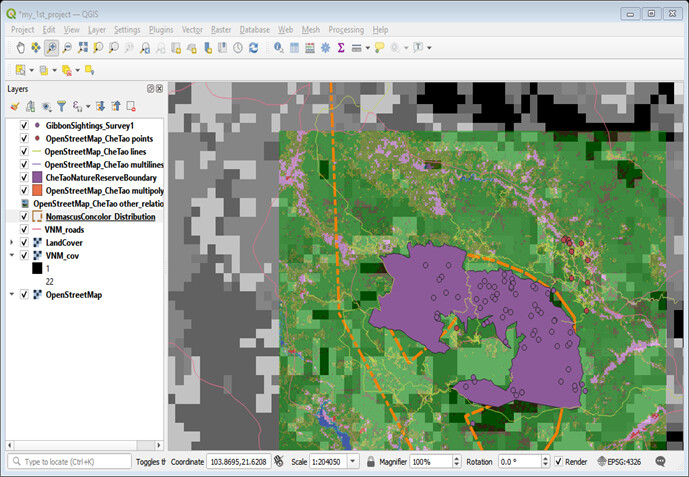Click Filter Legend funnel icon
This screenshot has width=689, height=477.
pyautogui.click(x=62, y=106)
